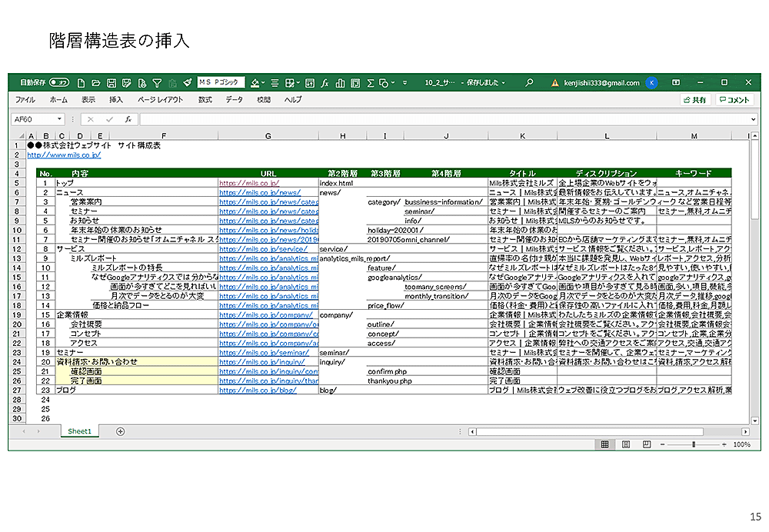Click the insert chart icon in toolbar

pyautogui.click(x=340, y=82)
